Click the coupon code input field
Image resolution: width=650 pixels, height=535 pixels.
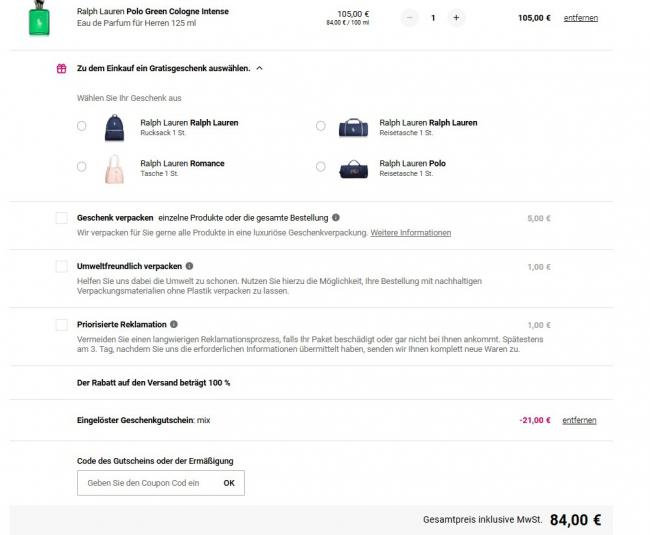click(x=144, y=483)
